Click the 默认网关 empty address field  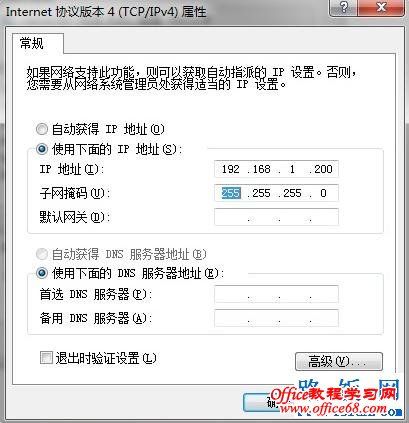click(x=276, y=217)
